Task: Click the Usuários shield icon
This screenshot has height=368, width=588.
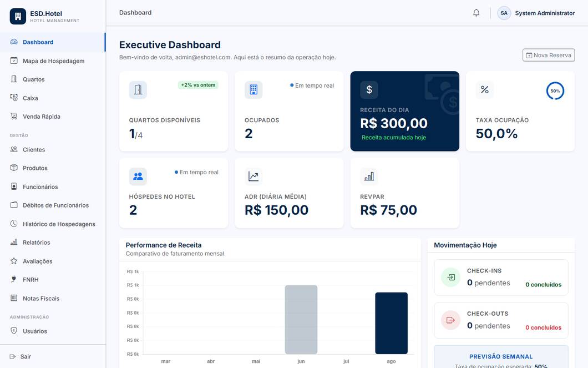Action: (x=14, y=331)
